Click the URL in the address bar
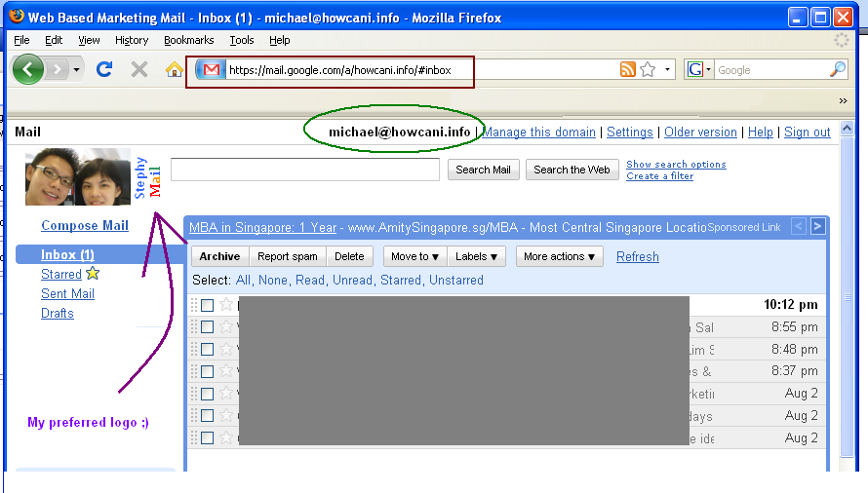868x493 pixels. [x=340, y=70]
